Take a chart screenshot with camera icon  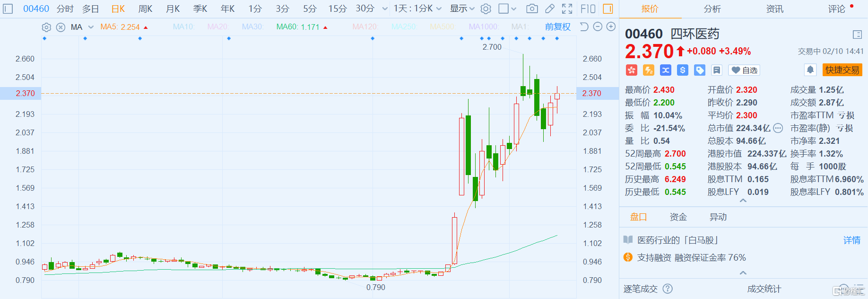(x=532, y=9)
